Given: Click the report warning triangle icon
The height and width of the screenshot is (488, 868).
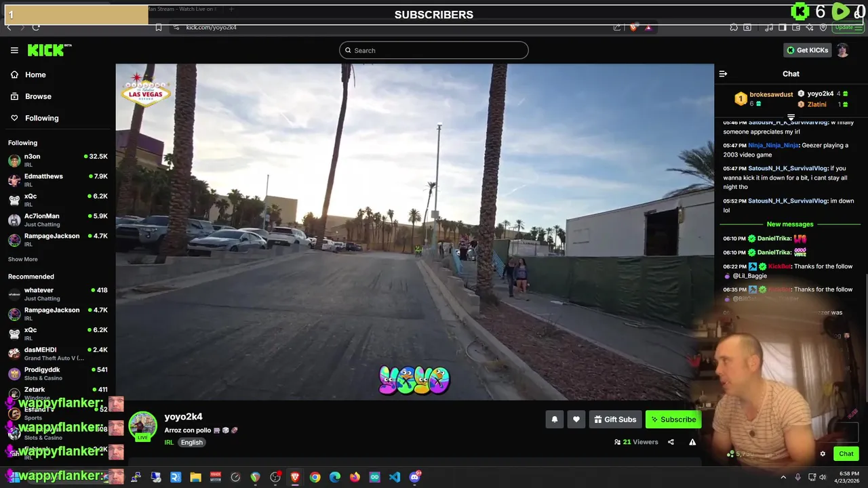Looking at the screenshot, I should (692, 442).
